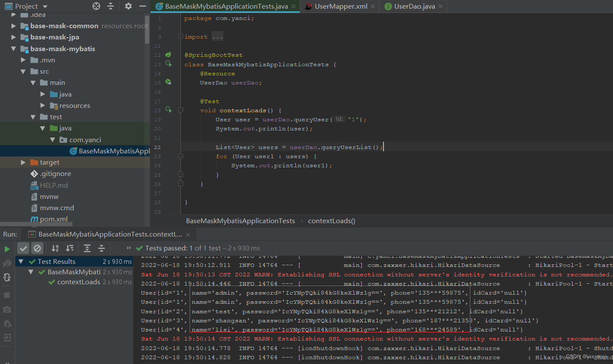
Task: Collapse the for loop fold at line 23
Action: (x=180, y=156)
